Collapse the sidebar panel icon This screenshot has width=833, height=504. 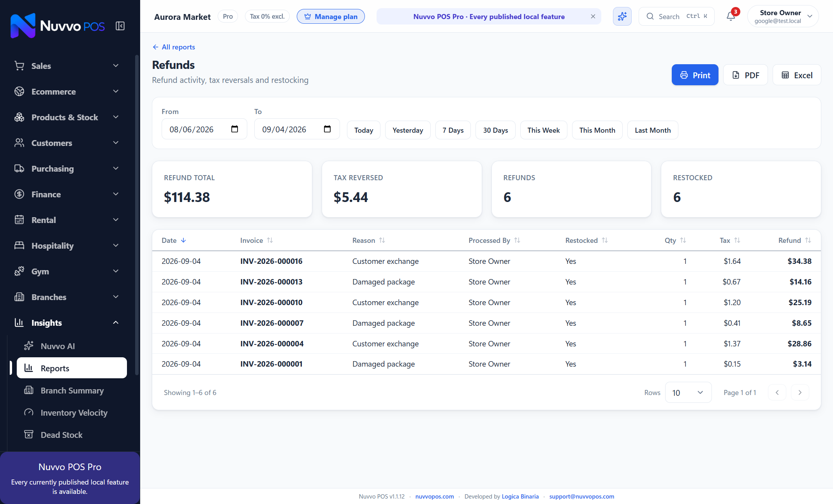click(120, 26)
